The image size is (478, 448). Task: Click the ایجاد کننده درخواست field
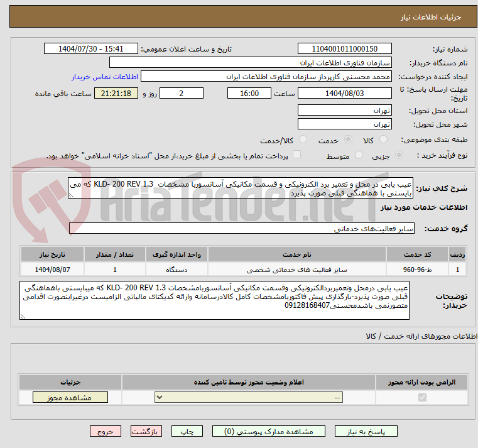pos(266,77)
